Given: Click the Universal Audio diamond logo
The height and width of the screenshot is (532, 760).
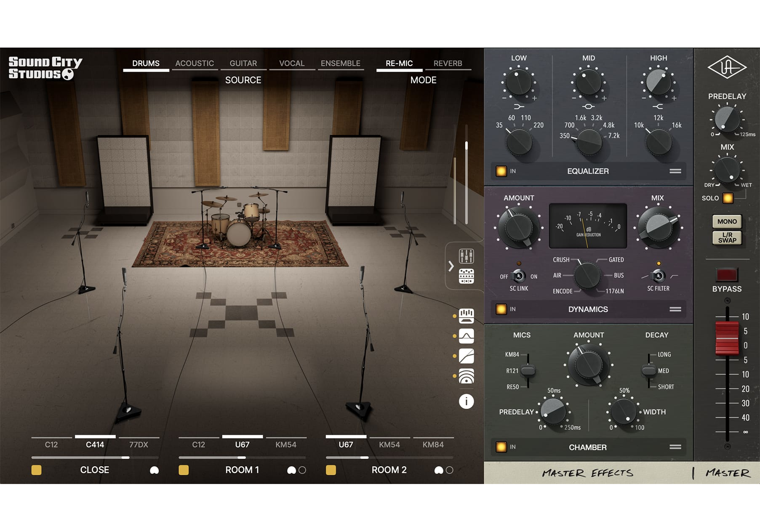Looking at the screenshot, I should pos(727,67).
